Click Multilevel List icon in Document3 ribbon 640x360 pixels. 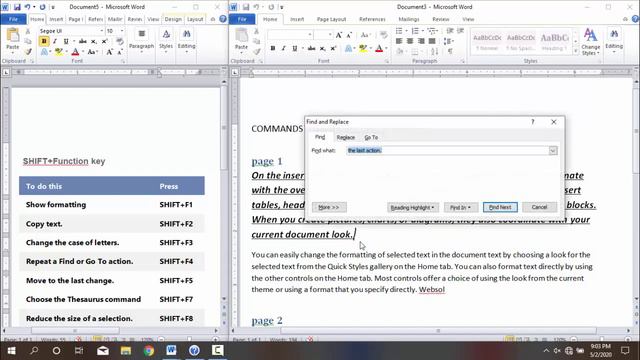point(432,31)
